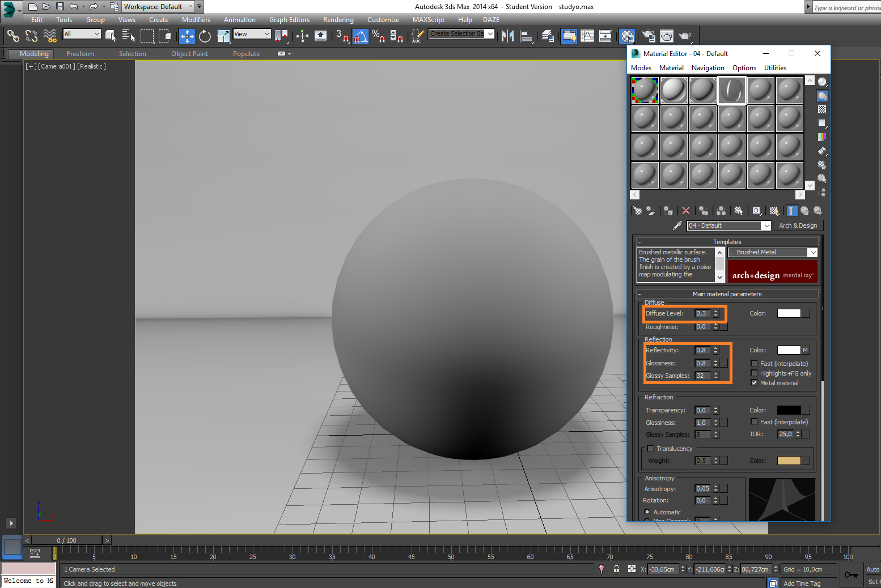Open the 04 - Default material name dropdown
Image resolution: width=881 pixels, height=588 pixels.
(x=729, y=225)
